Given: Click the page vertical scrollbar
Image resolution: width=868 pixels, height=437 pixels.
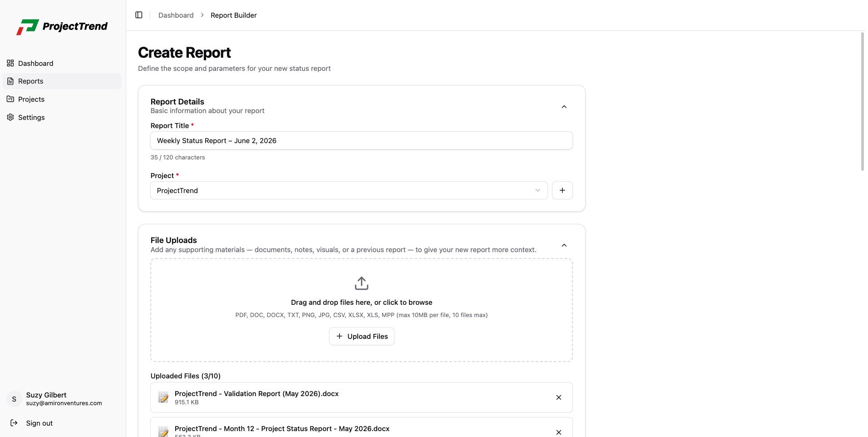Looking at the screenshot, I should [863, 101].
